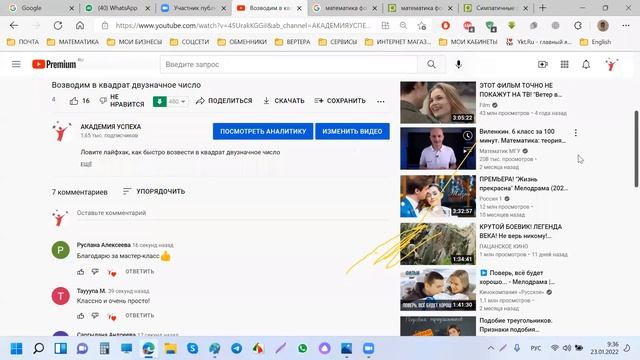Open МАТЕМАТИКА bookmarks folder
640x360 pixels.
tap(73, 42)
